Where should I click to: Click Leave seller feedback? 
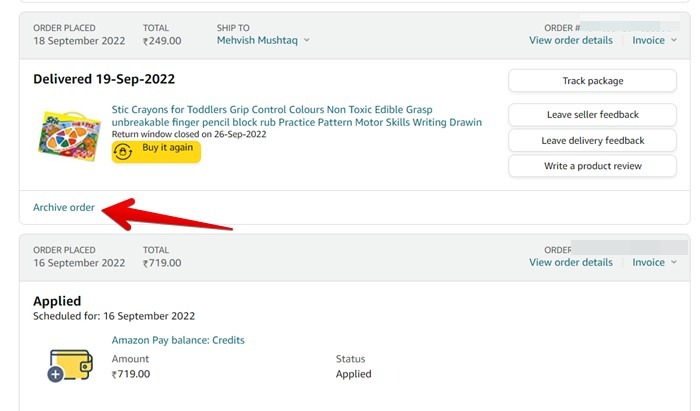click(592, 115)
